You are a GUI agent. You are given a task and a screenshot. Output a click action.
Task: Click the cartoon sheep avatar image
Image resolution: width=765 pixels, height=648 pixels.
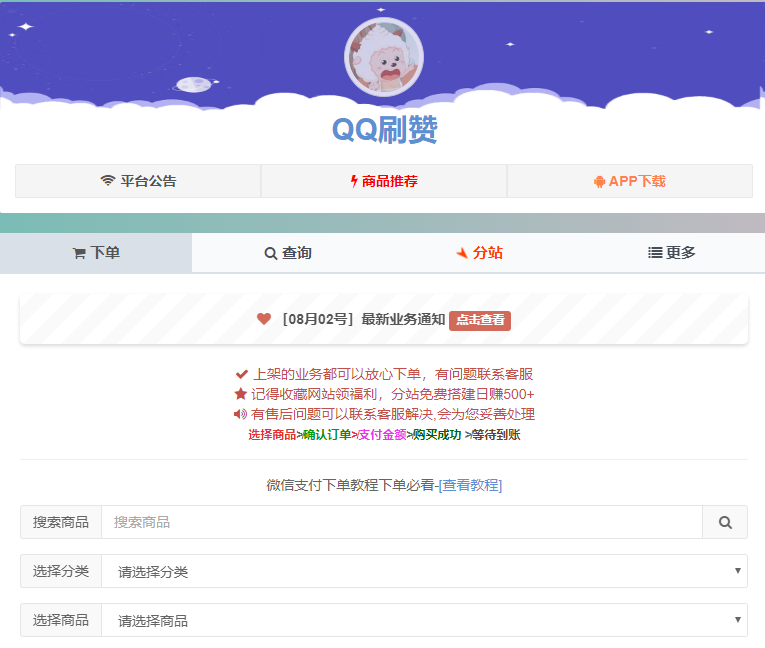[383, 58]
